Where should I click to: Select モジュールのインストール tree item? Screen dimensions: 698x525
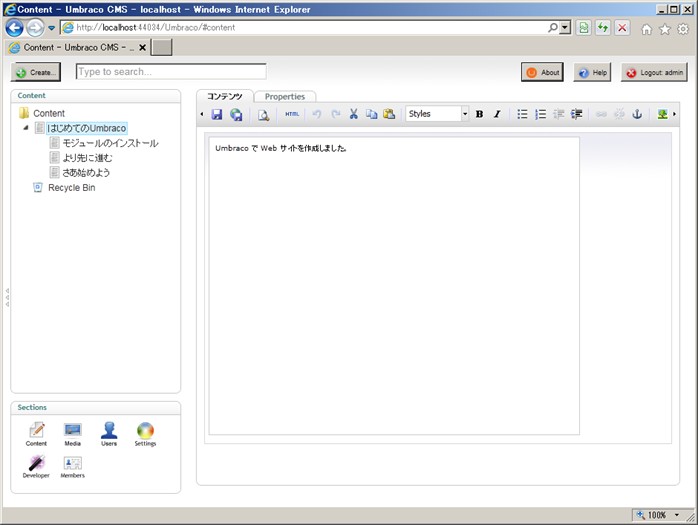(110, 143)
